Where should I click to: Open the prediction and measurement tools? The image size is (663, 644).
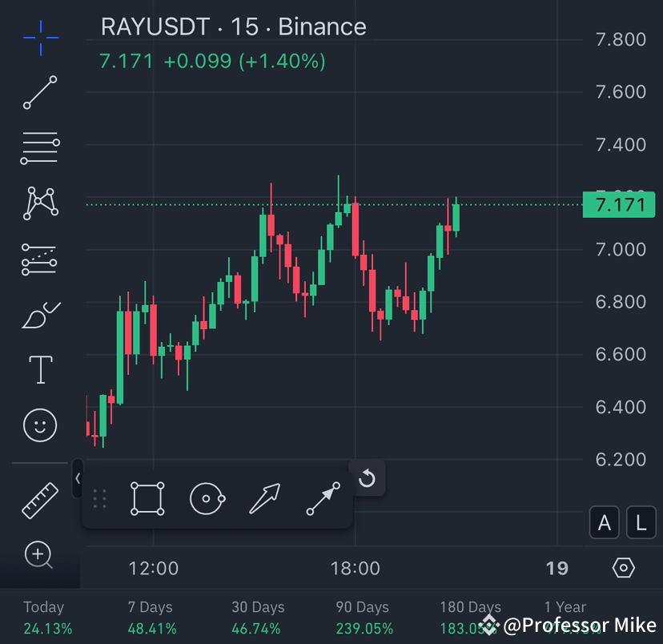pos(40,259)
